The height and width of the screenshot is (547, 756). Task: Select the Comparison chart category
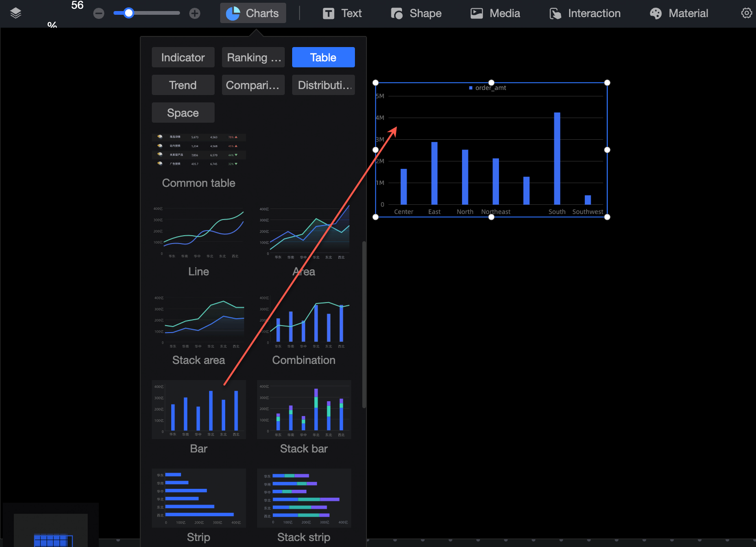253,85
